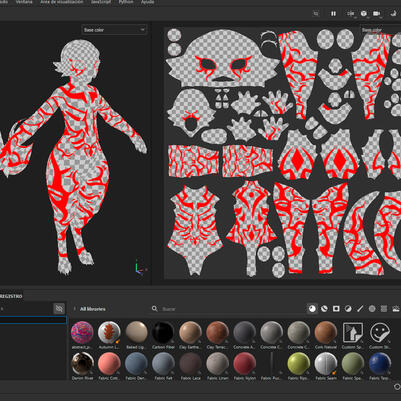401x401 pixels.
Task: Select the Fabric Linen material
Action: point(217,363)
